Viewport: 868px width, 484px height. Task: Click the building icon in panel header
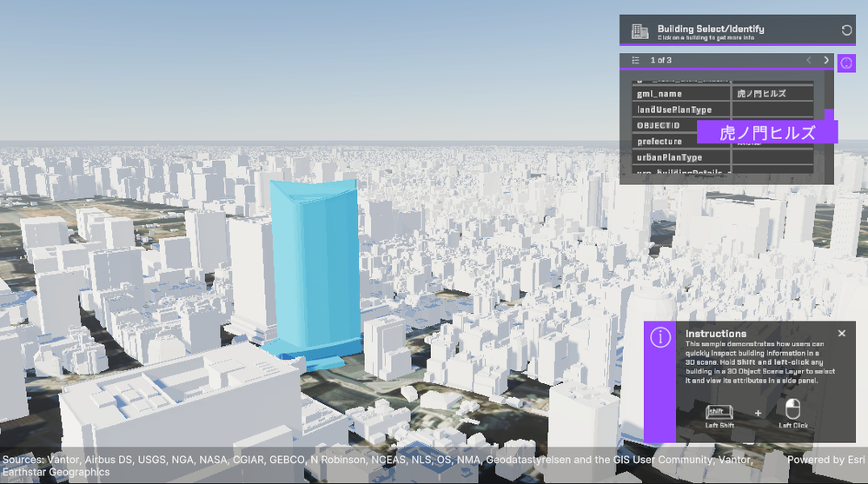640,31
